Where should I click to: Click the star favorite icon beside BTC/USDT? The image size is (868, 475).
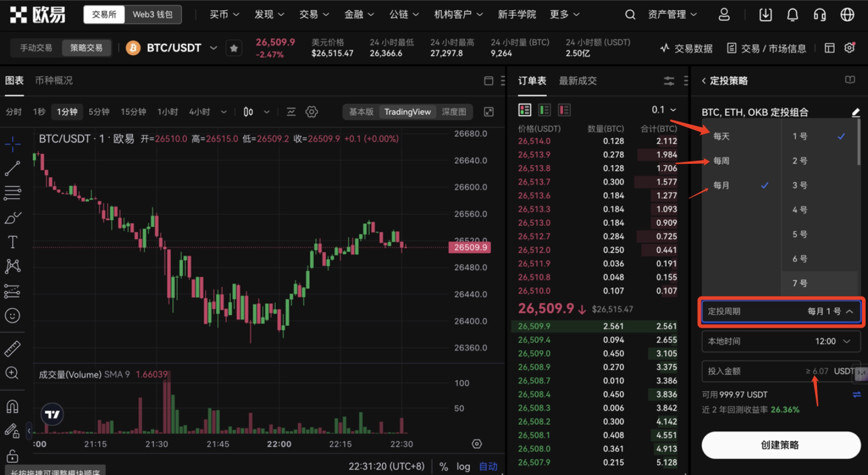[234, 48]
